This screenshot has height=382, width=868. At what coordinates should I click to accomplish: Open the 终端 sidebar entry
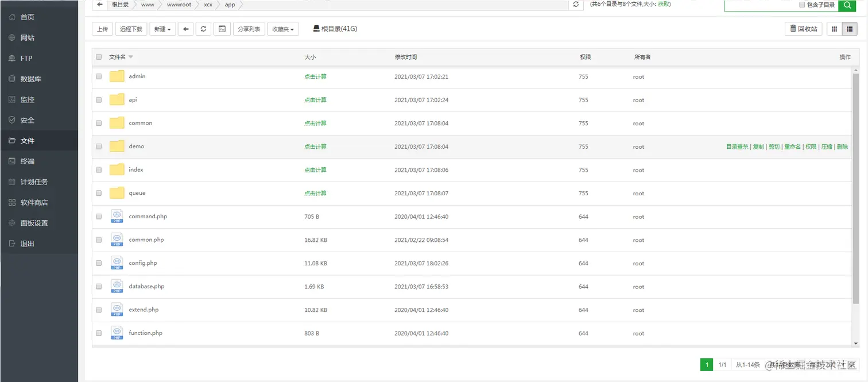pyautogui.click(x=39, y=161)
